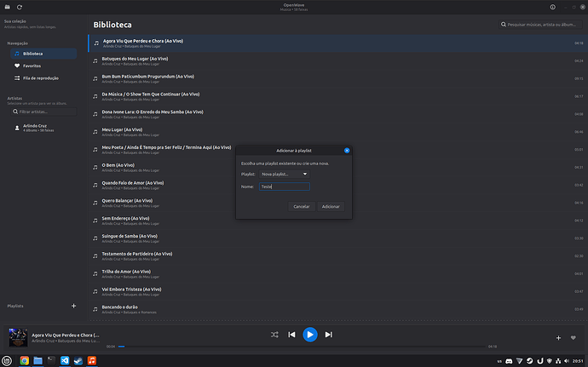This screenshot has width=588, height=367.
Task: Open the volume tray icon
Action: click(x=566, y=361)
